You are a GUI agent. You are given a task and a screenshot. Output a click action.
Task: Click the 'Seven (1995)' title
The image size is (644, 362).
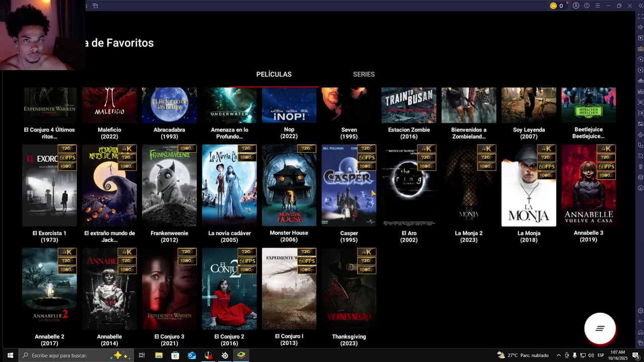(x=349, y=133)
